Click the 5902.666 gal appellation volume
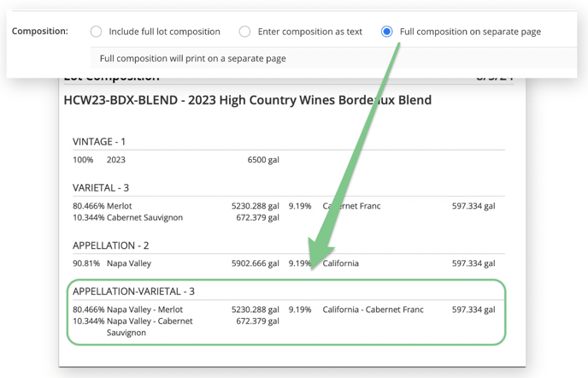The width and height of the screenshot is (588, 378). pos(255,263)
